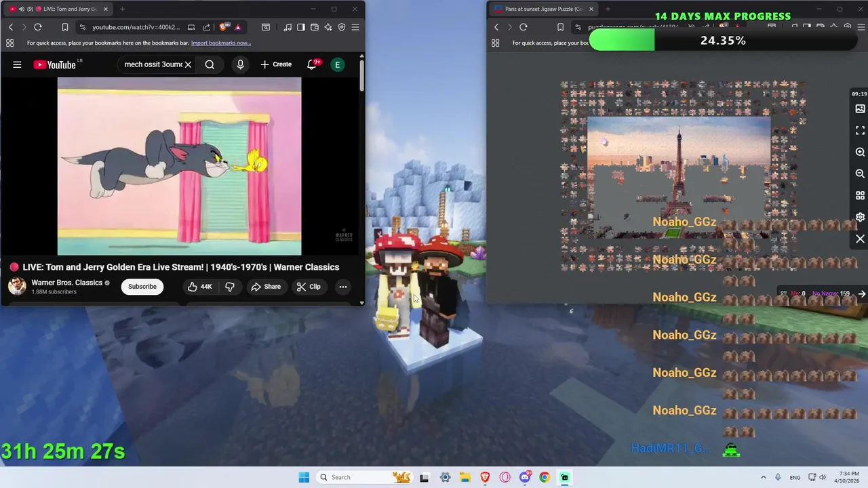Screen dimensions: 868x488
Task: Go to the YouTube home logo
Action: click(x=54, y=64)
